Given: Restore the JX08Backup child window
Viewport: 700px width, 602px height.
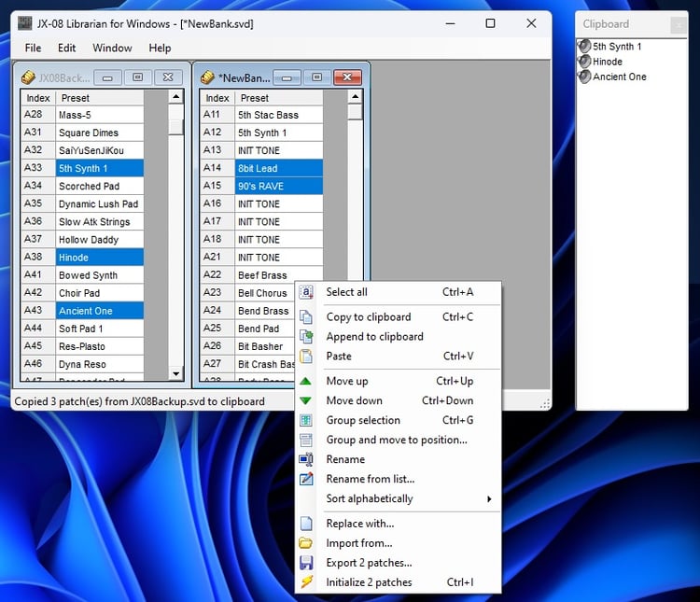Looking at the screenshot, I should (x=137, y=77).
